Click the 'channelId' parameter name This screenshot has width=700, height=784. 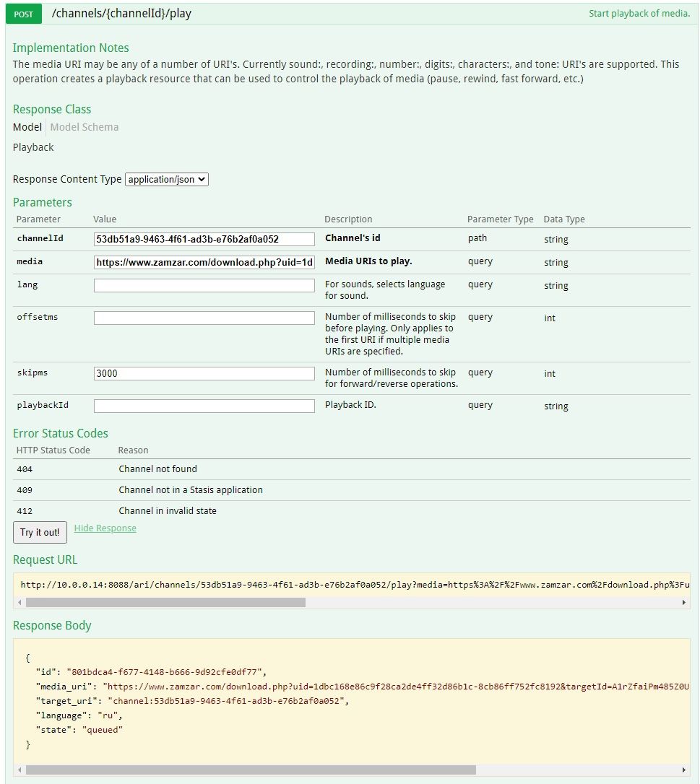click(x=40, y=238)
